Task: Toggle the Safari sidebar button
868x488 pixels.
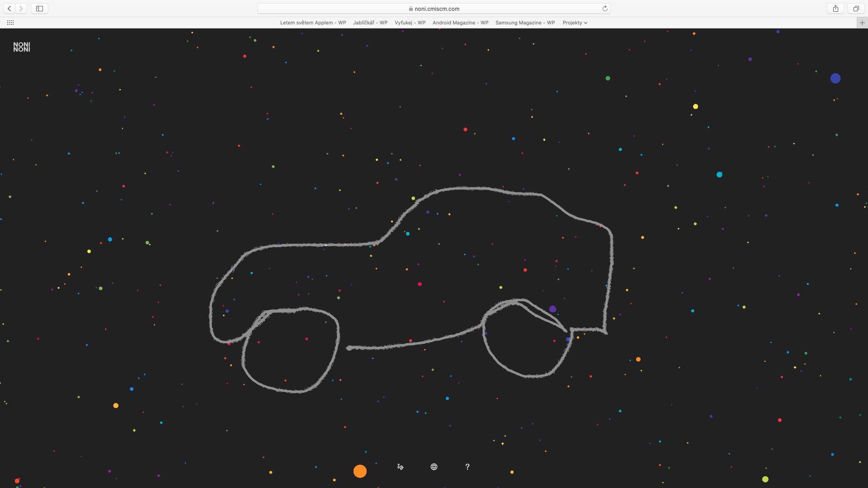Action: [x=39, y=9]
